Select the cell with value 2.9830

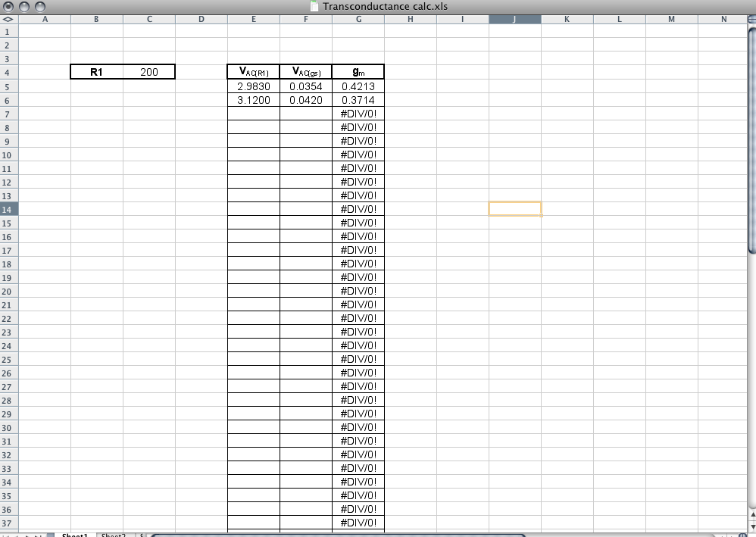click(254, 86)
